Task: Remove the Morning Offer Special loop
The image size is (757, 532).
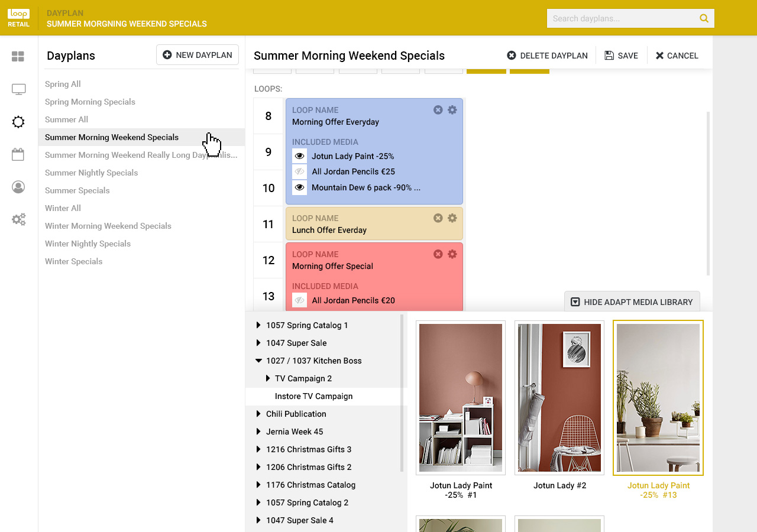Action: point(438,254)
